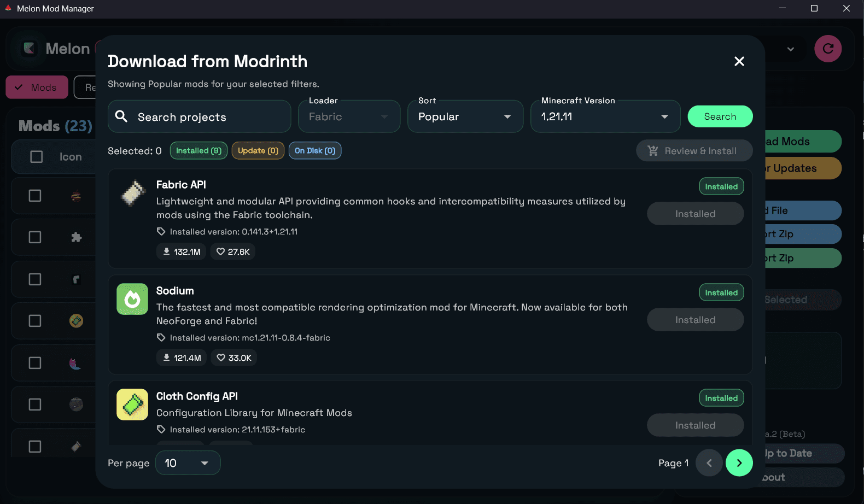864x504 pixels.
Task: Check the fifth mod row checkbox
Action: 35,363
